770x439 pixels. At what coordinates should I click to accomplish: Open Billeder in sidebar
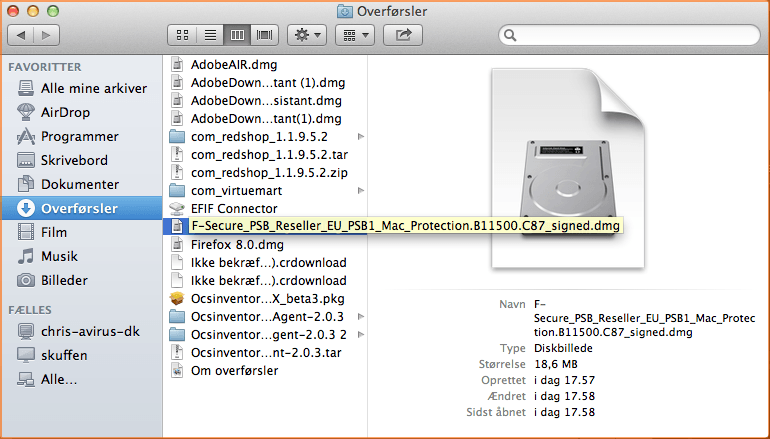(x=82, y=280)
